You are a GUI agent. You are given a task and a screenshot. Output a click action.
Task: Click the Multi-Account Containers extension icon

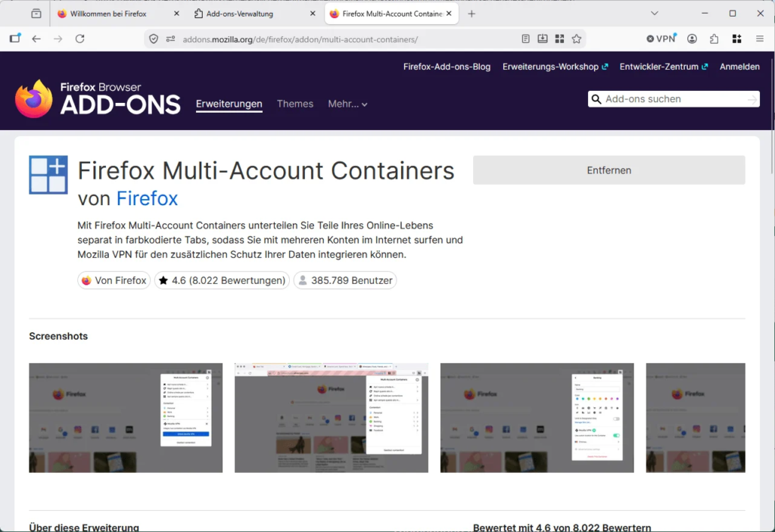point(48,175)
